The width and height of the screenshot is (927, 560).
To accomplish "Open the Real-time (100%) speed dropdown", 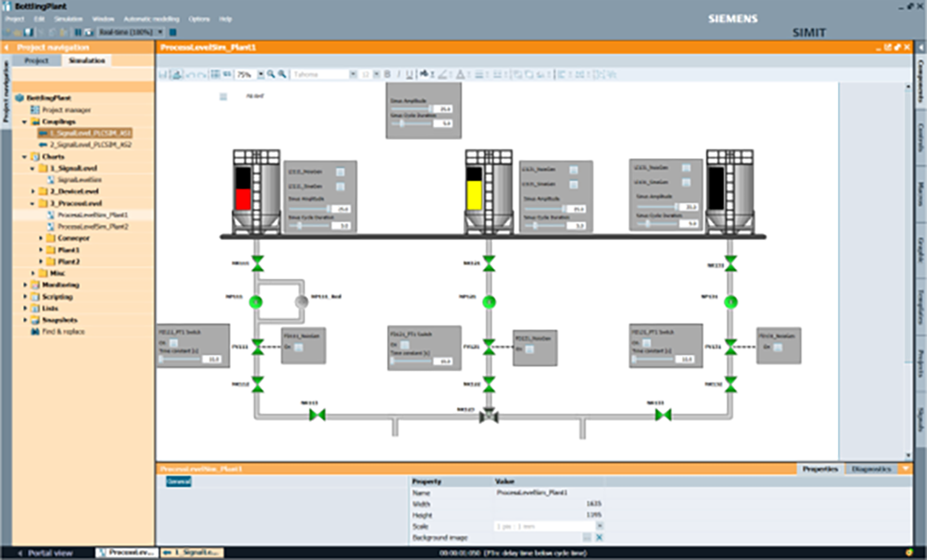I will [x=159, y=32].
